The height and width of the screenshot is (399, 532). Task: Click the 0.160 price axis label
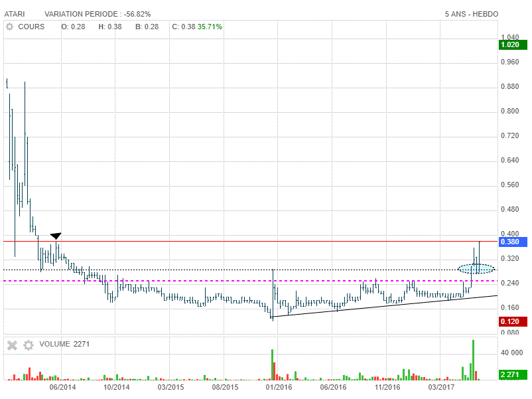click(510, 307)
